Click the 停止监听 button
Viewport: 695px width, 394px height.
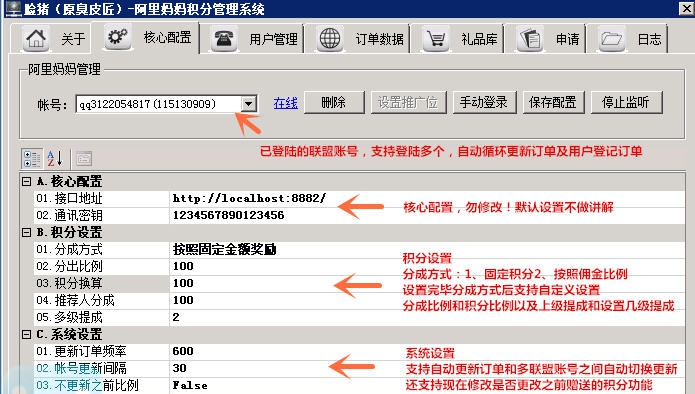pyautogui.click(x=626, y=102)
